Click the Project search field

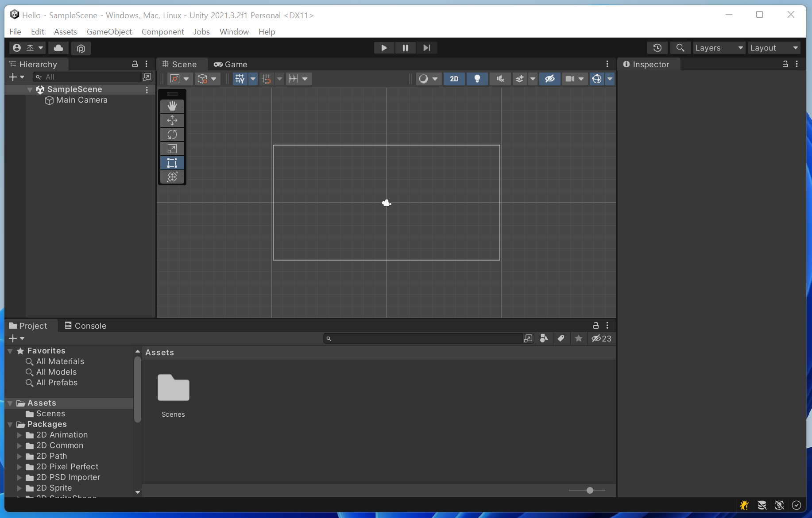(423, 338)
